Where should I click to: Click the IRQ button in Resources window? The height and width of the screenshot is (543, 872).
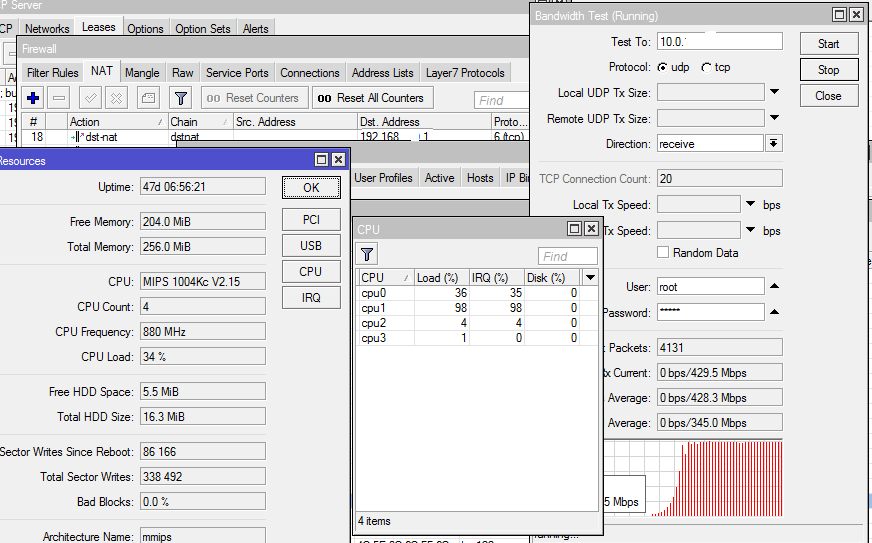click(311, 298)
